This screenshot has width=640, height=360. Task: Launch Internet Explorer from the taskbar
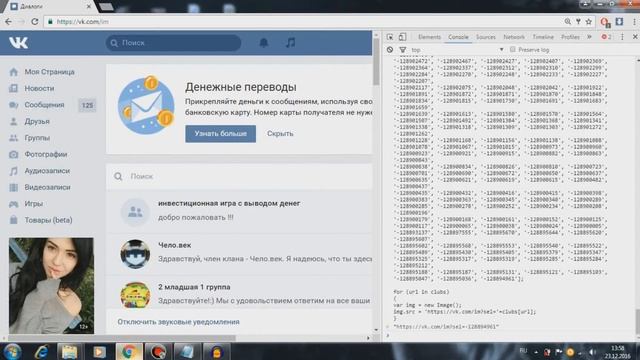click(41, 351)
